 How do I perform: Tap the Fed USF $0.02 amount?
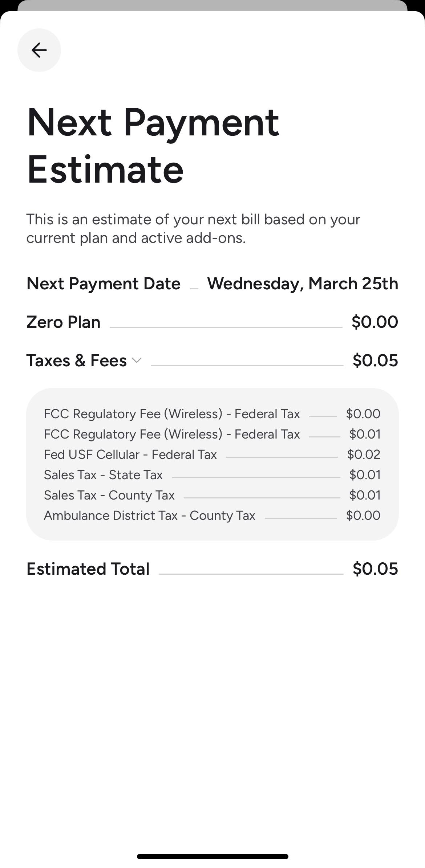pos(363,455)
